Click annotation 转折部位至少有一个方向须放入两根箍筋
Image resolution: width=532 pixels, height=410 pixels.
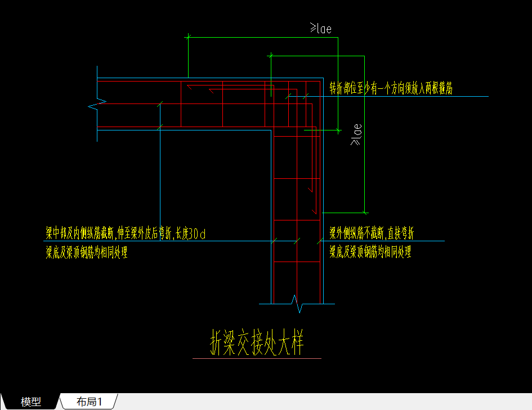(x=391, y=88)
